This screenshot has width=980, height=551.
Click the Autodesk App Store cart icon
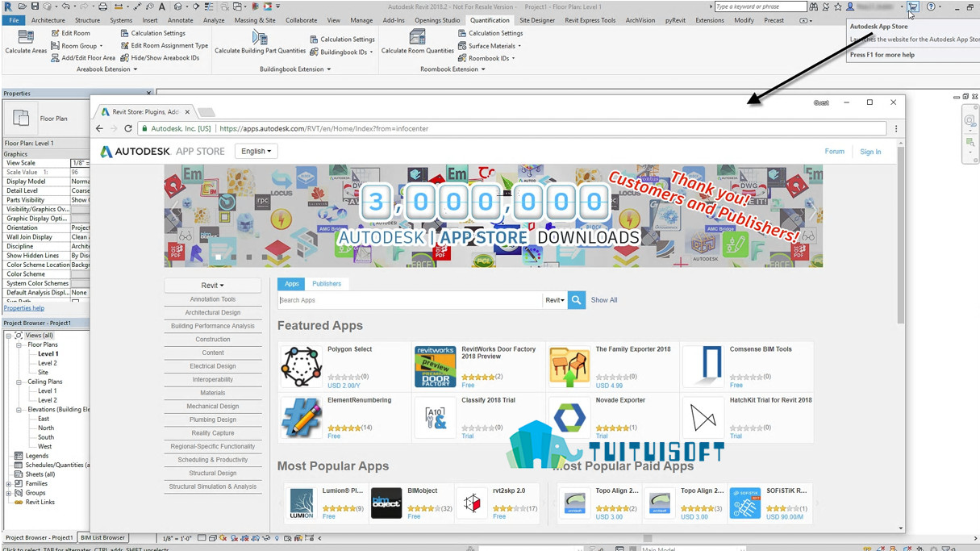coord(912,6)
